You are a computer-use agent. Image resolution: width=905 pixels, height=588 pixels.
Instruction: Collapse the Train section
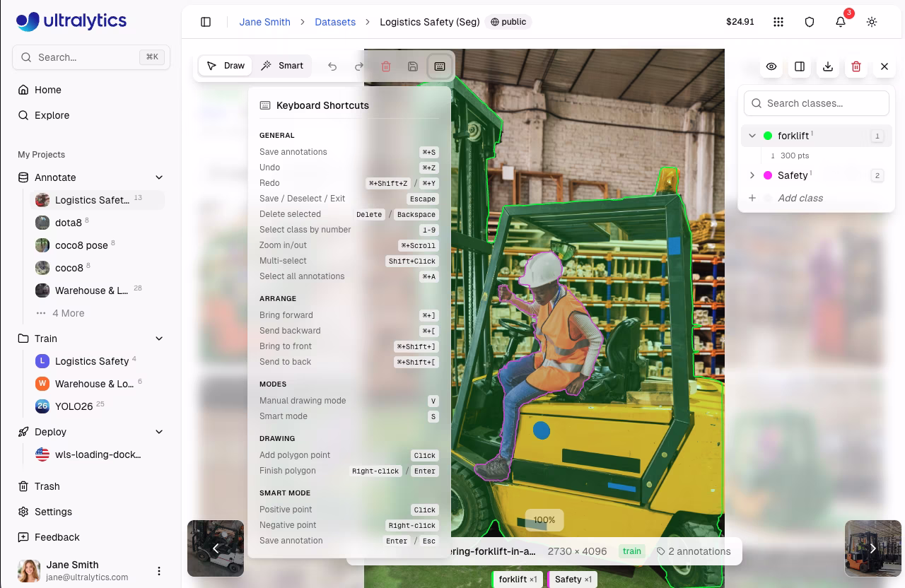click(159, 339)
